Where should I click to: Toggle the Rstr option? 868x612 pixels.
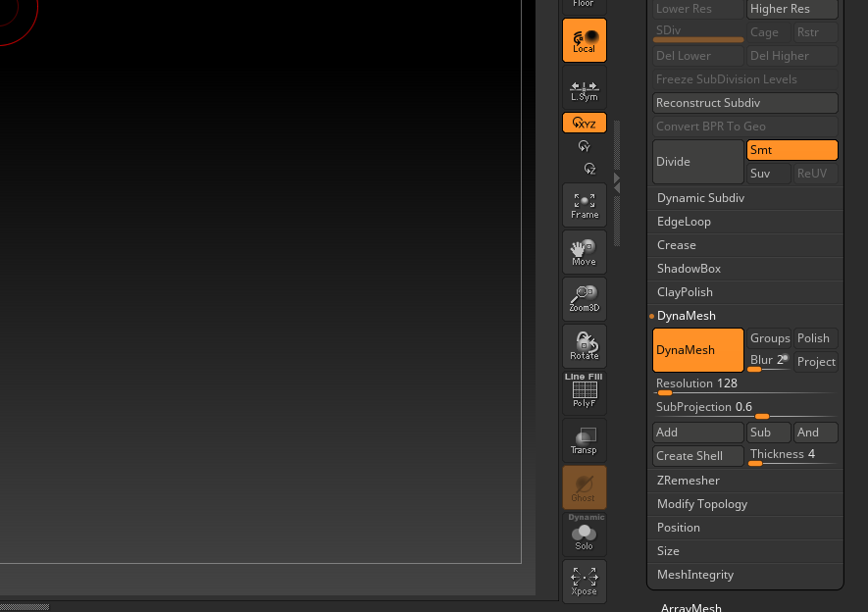[x=815, y=32]
